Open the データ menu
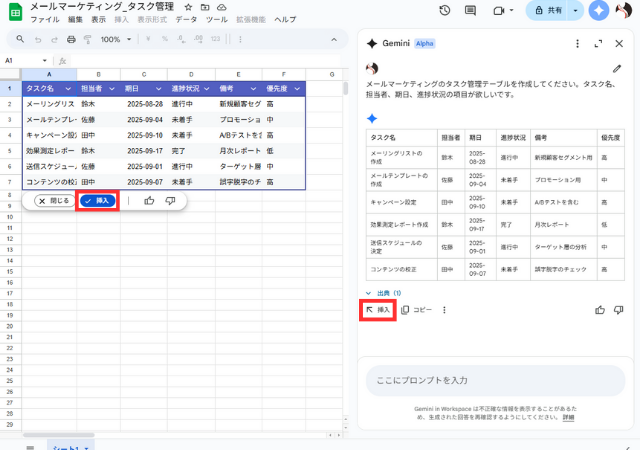 click(186, 20)
